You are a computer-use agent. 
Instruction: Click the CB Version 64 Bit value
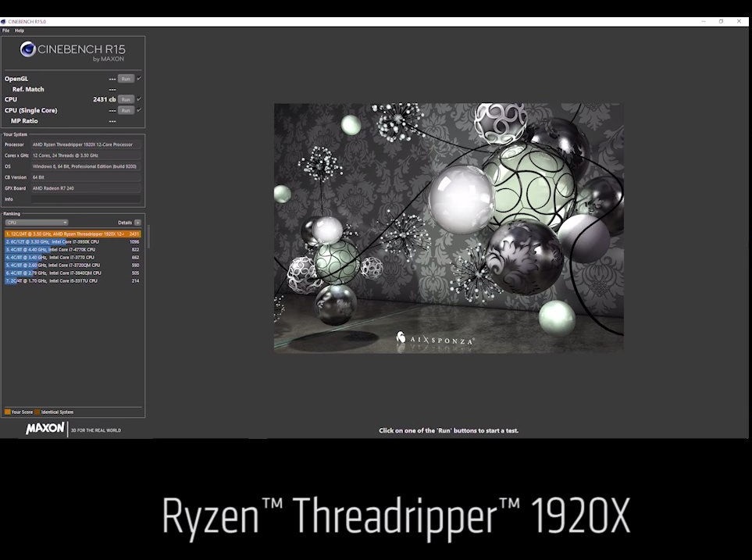pos(86,177)
